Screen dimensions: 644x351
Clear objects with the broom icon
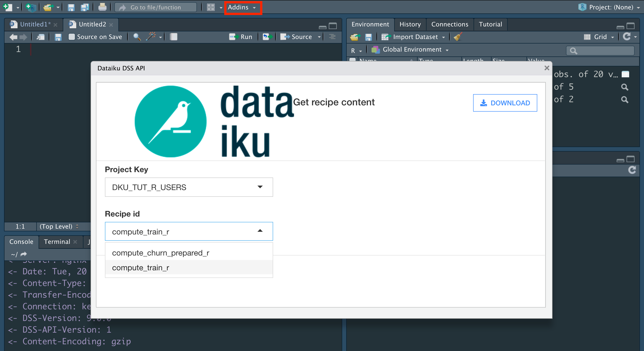457,37
